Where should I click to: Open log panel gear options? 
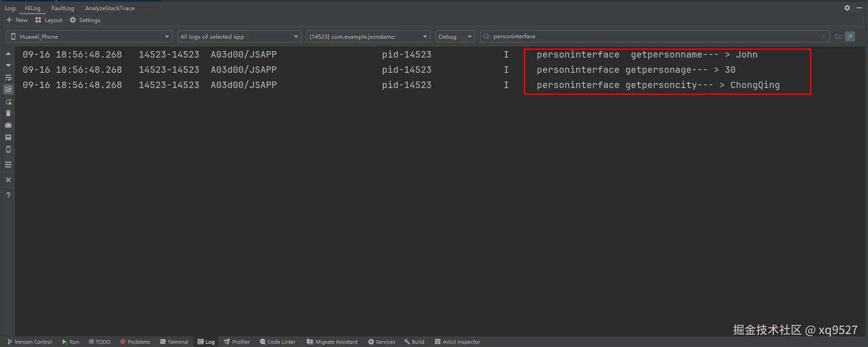click(x=847, y=8)
